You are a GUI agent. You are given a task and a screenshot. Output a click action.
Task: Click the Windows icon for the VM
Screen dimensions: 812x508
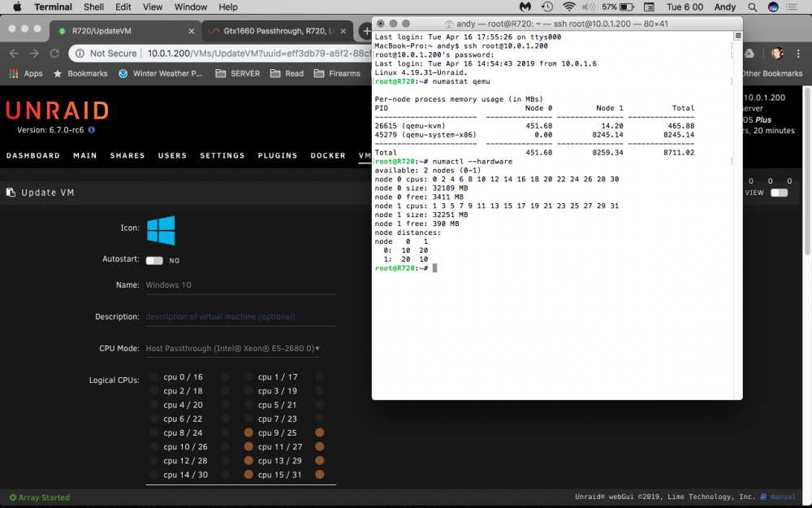pos(161,230)
